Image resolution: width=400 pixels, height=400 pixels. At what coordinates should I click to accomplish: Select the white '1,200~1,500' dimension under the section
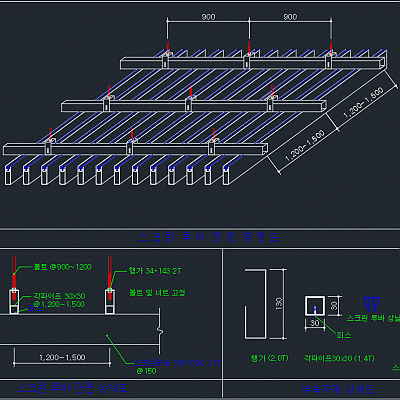[62, 358]
